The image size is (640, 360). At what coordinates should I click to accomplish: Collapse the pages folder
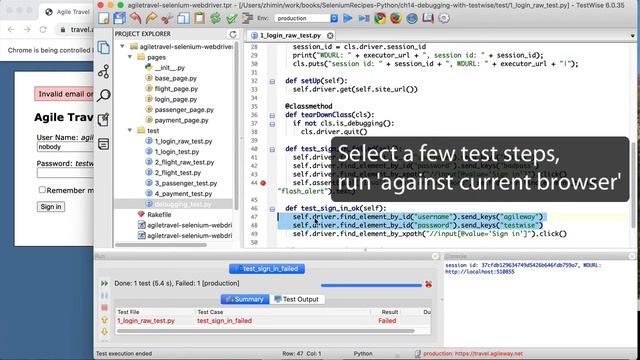click(x=130, y=57)
